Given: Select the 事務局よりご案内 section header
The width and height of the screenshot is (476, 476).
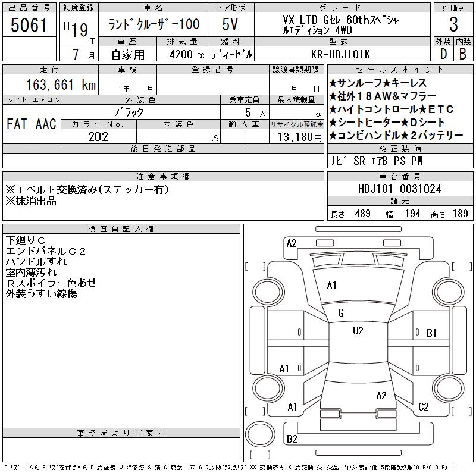Looking at the screenshot, I should click(x=121, y=433).
